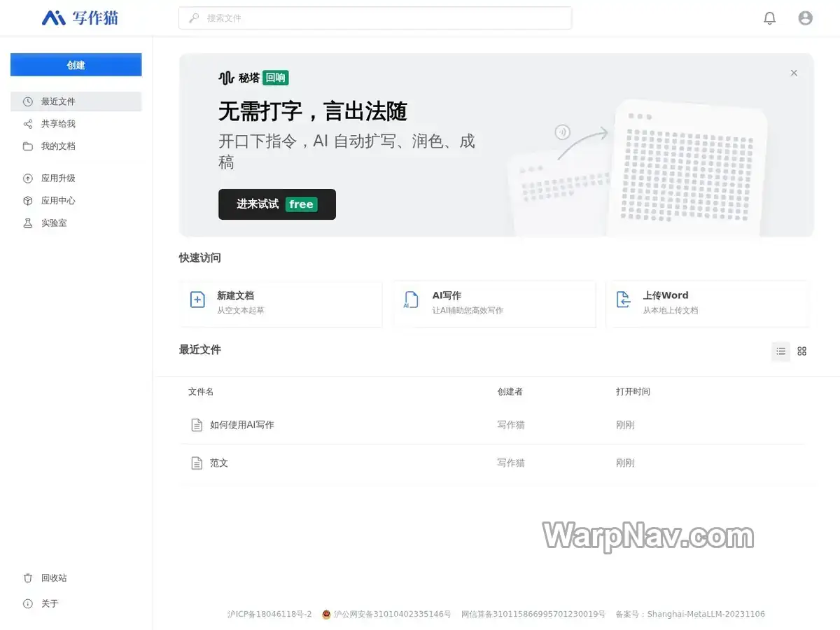The image size is (840, 630).
Task: Go to 应用中心 in the sidebar
Action: [76, 201]
